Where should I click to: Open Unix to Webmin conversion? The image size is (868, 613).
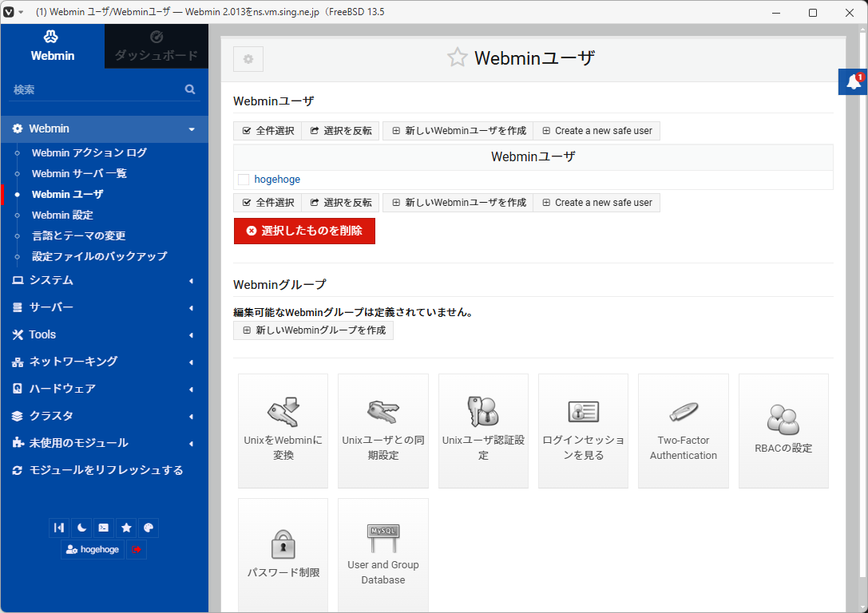(x=283, y=431)
